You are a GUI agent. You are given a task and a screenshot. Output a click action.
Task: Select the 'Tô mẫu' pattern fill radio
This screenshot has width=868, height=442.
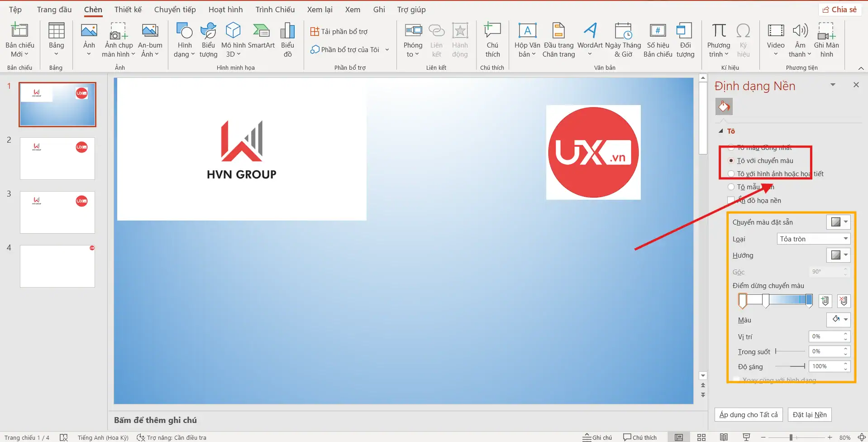(731, 187)
